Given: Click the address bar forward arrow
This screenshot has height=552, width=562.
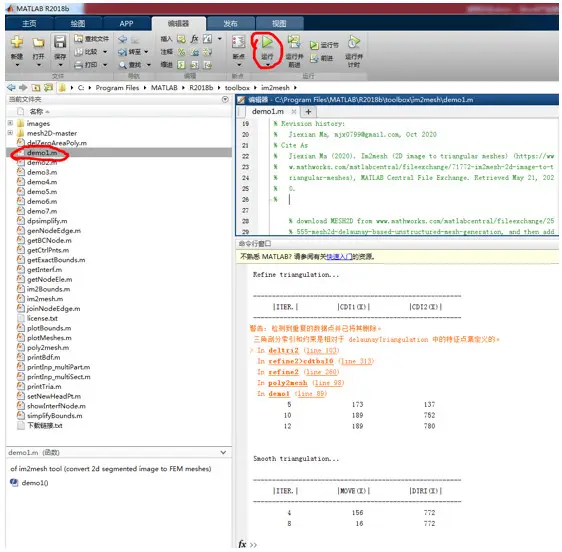Looking at the screenshot, I should pos(23,87).
